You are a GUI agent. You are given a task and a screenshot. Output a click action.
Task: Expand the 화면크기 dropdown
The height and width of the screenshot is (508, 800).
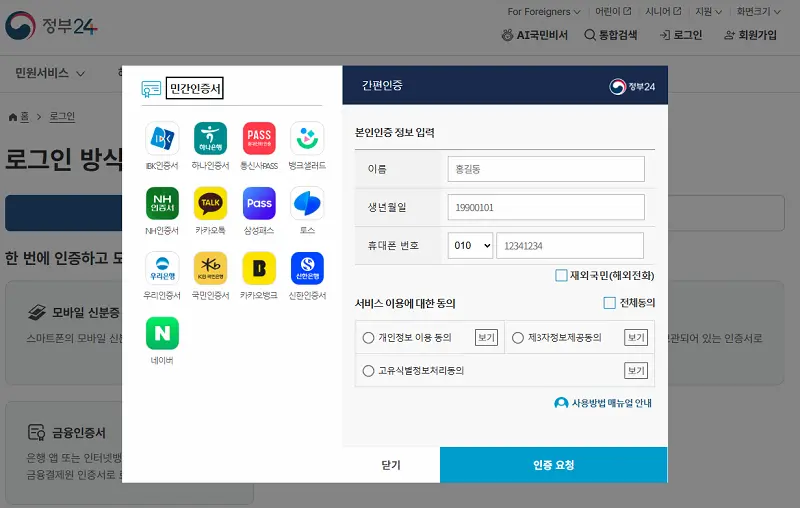[x=759, y=11]
